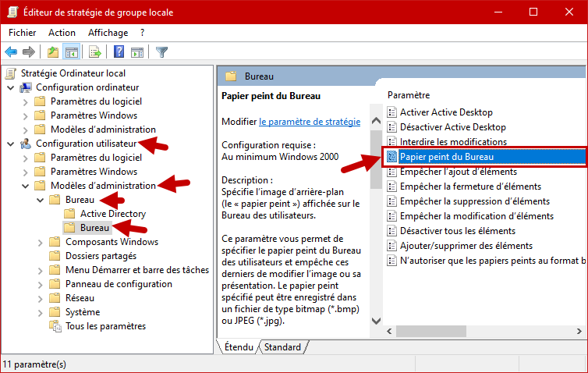Click the Paramètre column header
The height and width of the screenshot is (373, 588).
(409, 95)
